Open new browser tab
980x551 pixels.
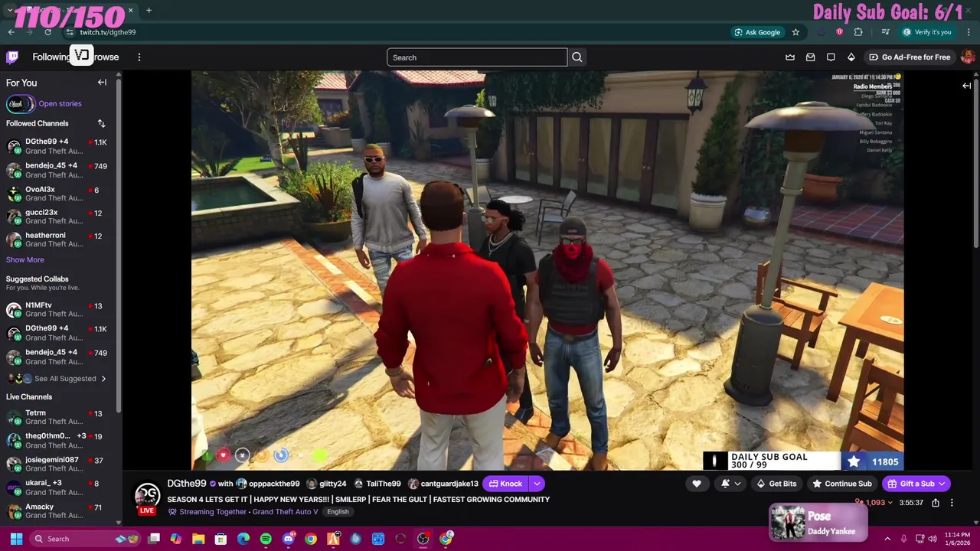(149, 11)
